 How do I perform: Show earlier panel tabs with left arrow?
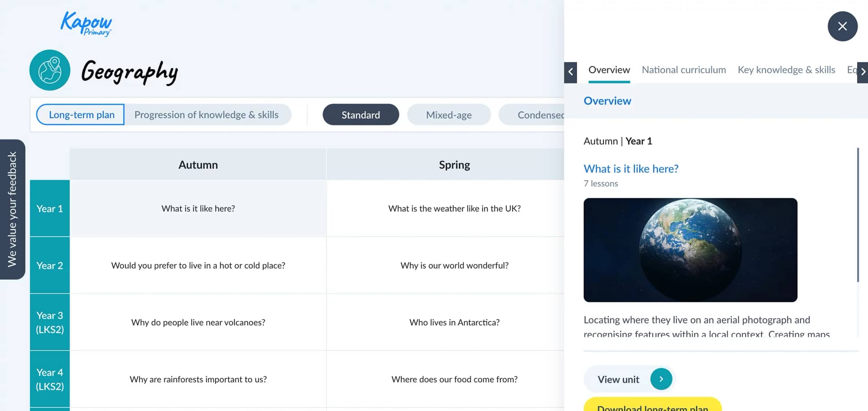(x=570, y=72)
